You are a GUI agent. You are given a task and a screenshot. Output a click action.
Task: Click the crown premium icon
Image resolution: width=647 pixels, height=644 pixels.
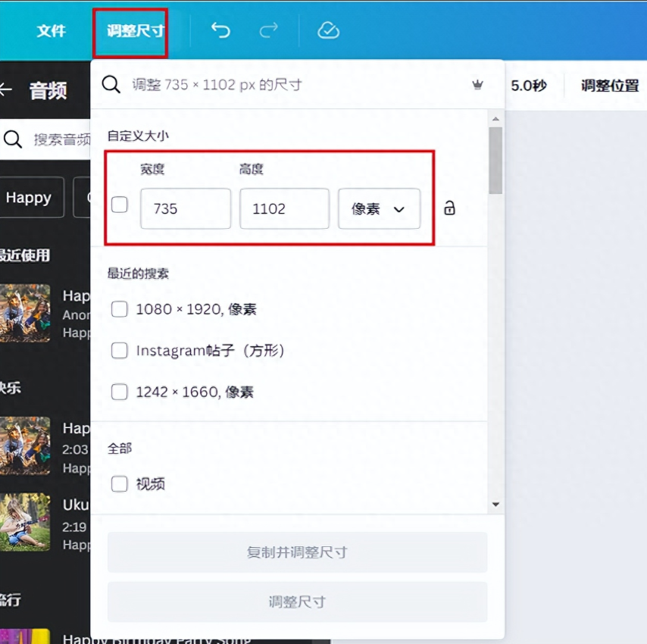click(477, 85)
